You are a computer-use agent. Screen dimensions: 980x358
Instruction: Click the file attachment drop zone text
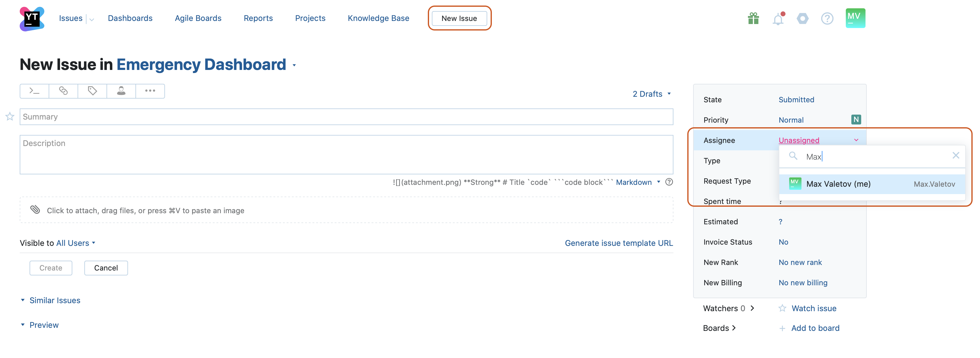pyautogui.click(x=145, y=211)
